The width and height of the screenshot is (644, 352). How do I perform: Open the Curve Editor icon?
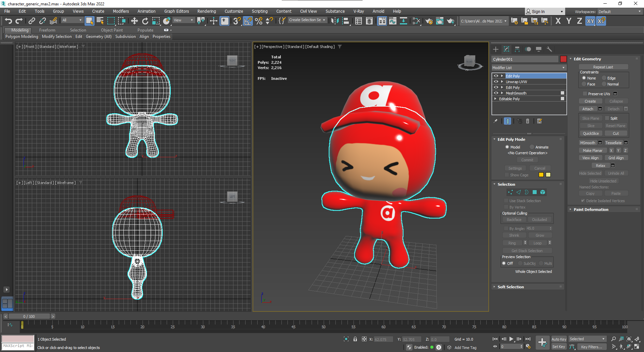click(393, 21)
